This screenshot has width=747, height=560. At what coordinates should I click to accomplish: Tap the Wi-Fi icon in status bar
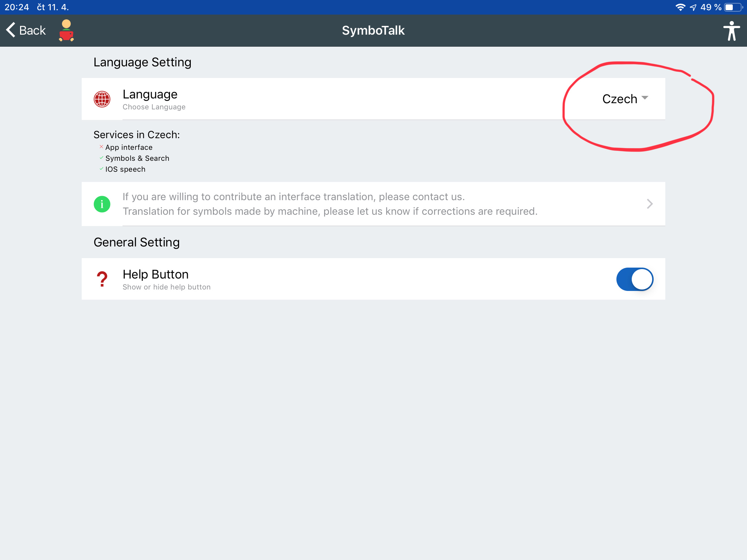pos(680,7)
